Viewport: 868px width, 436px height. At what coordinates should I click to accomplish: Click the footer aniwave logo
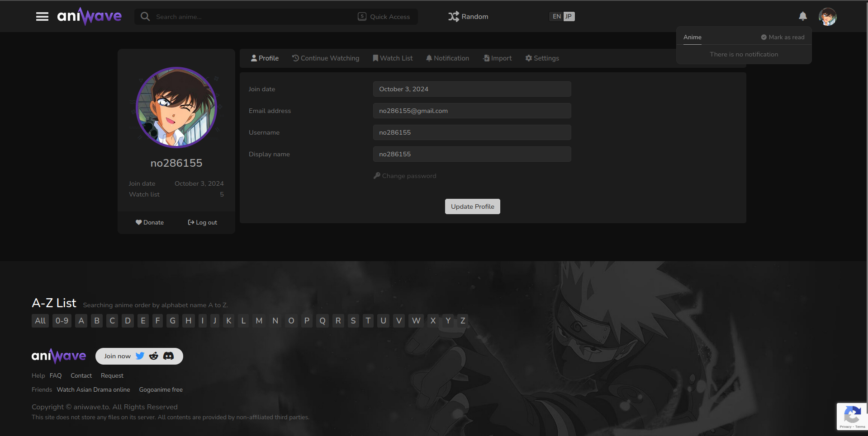(x=59, y=356)
